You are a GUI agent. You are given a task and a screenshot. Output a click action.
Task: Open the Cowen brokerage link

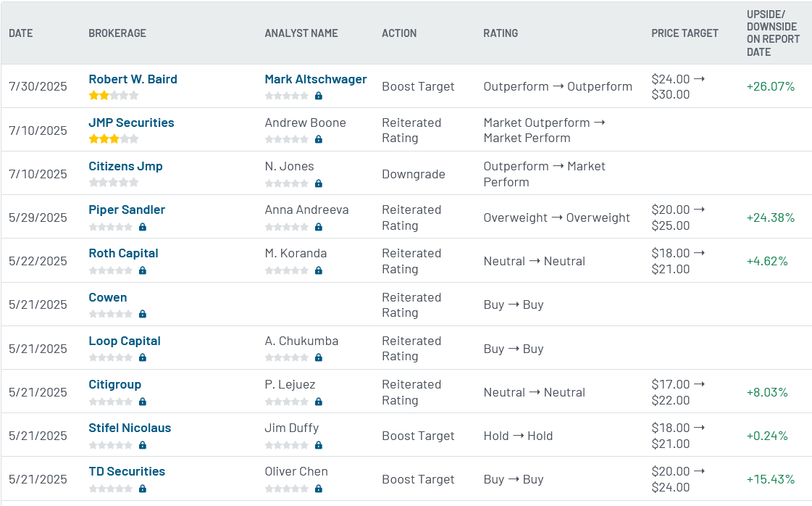click(108, 298)
